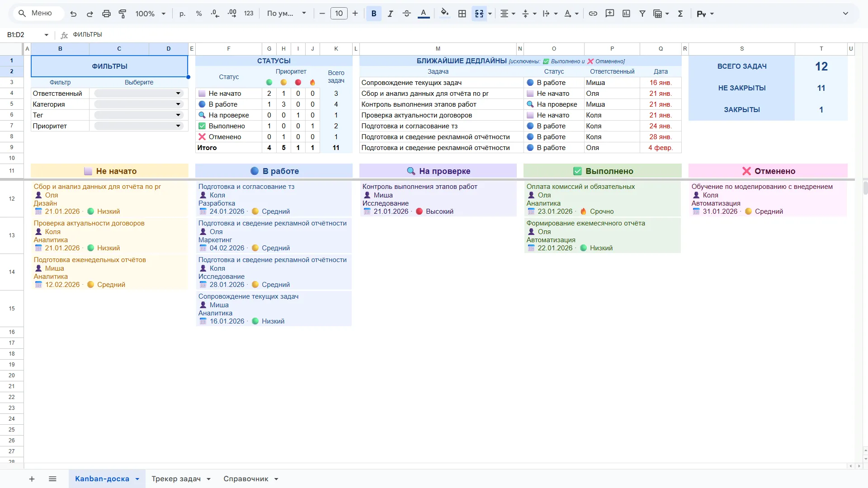The image size is (868, 488).
Task: Add a comment via toolbar icon
Action: [x=610, y=14]
